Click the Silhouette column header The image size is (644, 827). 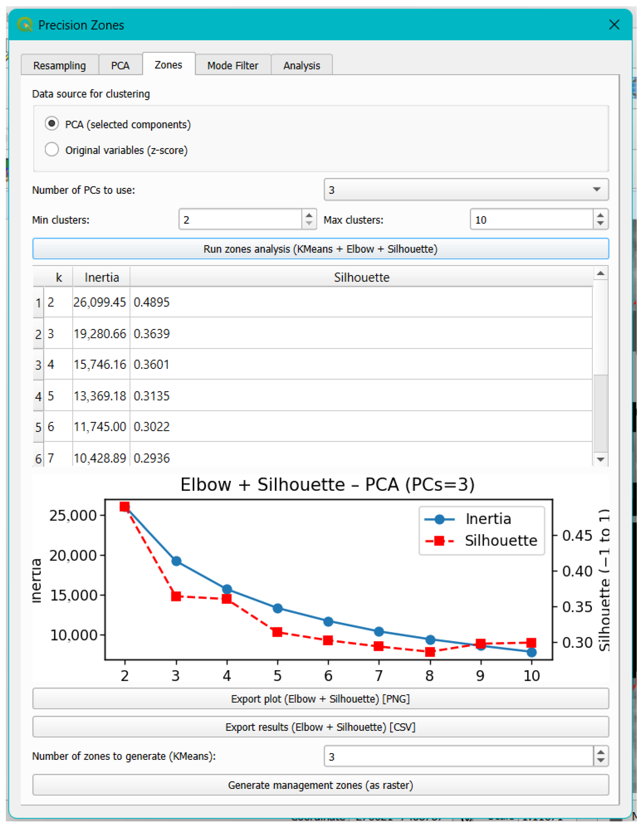click(361, 277)
